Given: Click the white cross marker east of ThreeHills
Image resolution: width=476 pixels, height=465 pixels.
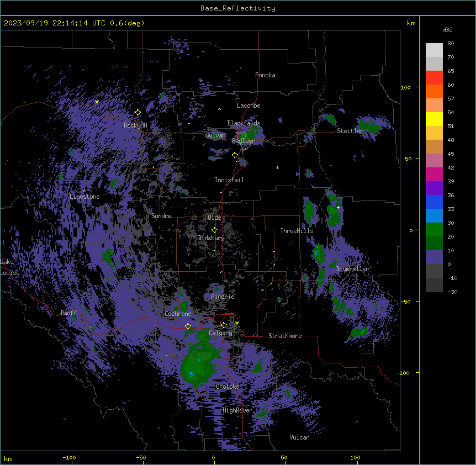Looking at the screenshot, I should (x=338, y=207).
